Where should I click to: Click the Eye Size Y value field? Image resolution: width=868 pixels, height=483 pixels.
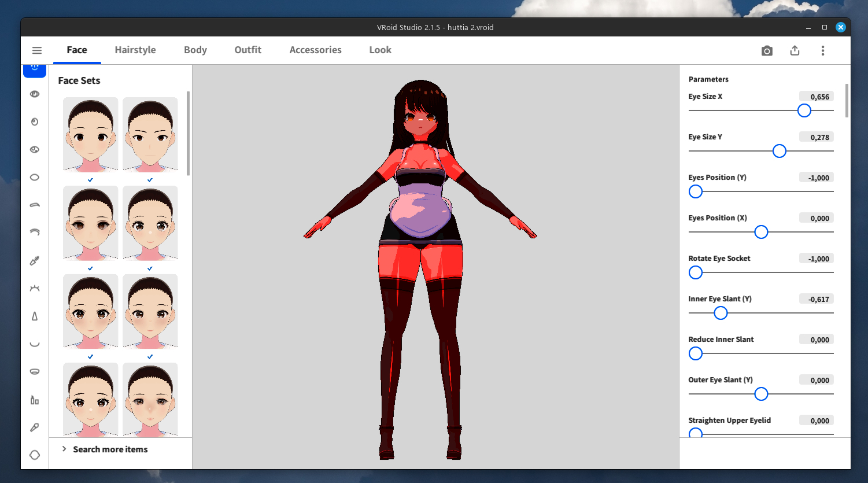(x=816, y=137)
